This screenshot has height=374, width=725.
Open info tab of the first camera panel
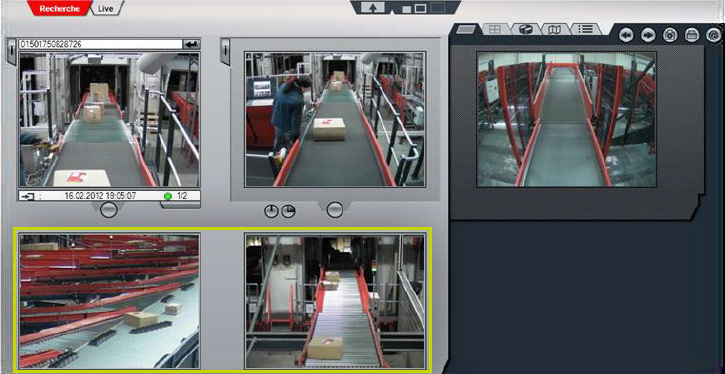pos(11,52)
